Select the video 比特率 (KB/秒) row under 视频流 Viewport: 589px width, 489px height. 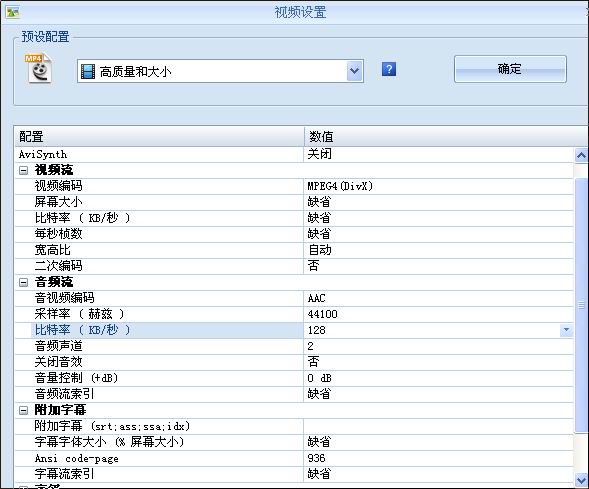pos(294,218)
